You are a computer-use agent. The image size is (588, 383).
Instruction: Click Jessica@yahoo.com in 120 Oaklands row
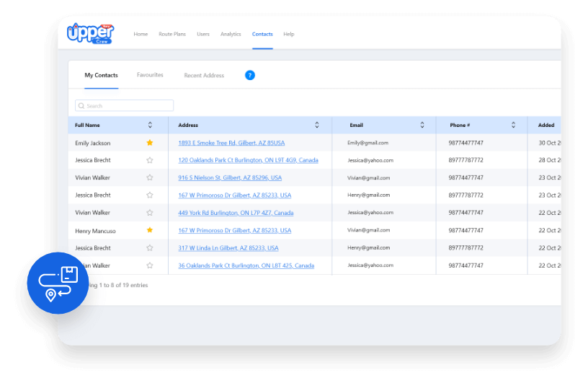[370, 160]
